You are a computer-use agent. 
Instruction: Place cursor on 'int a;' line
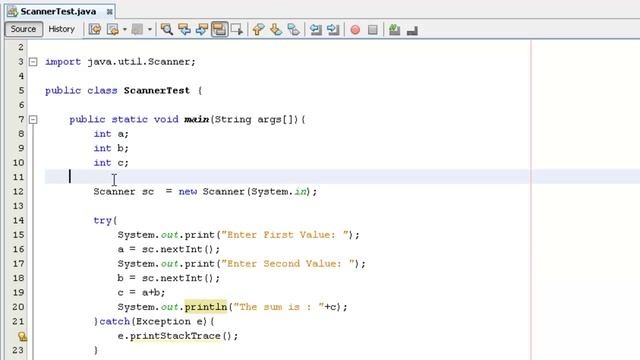(x=111, y=134)
